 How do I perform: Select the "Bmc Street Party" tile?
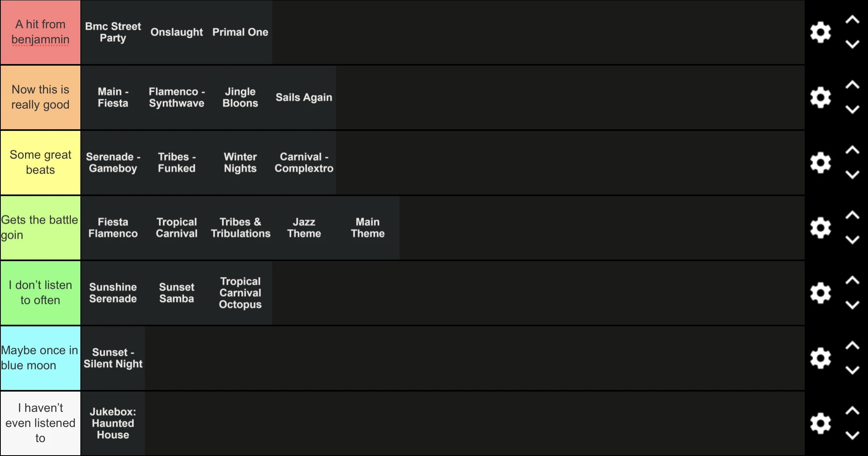coord(113,32)
